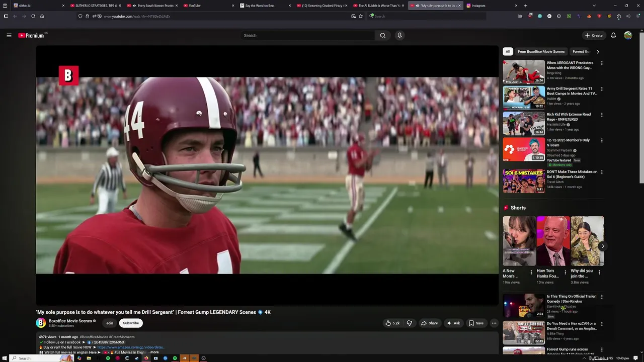Viewport: 644px width, 362px height.
Task: Open the Windows Start menu
Action: tap(5, 358)
